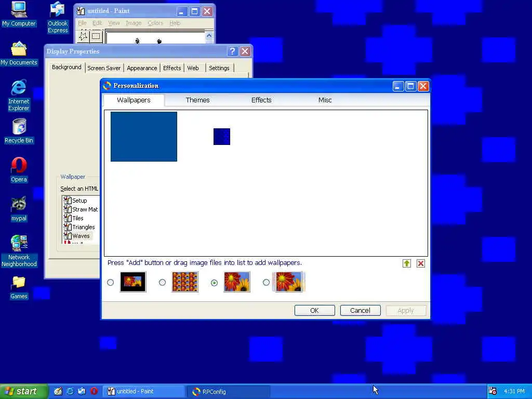Viewport: 532px width, 399px height.
Task: Select the large blue wallpaper thumbnail
Action: (144, 137)
